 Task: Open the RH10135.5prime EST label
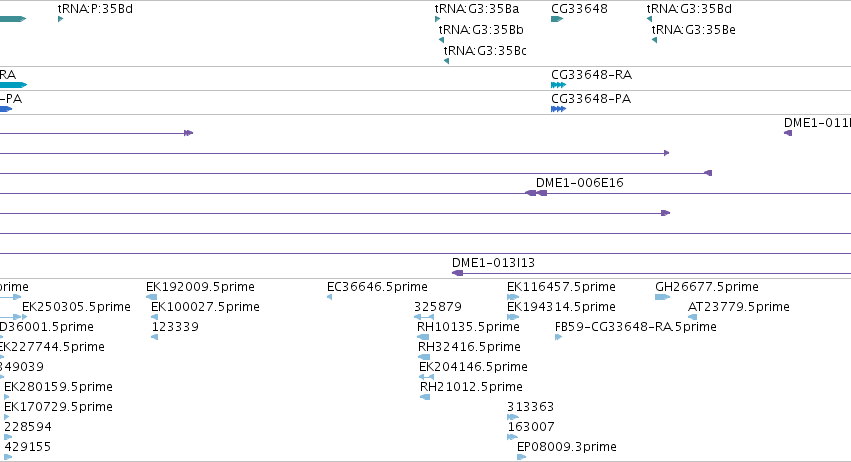(468, 326)
